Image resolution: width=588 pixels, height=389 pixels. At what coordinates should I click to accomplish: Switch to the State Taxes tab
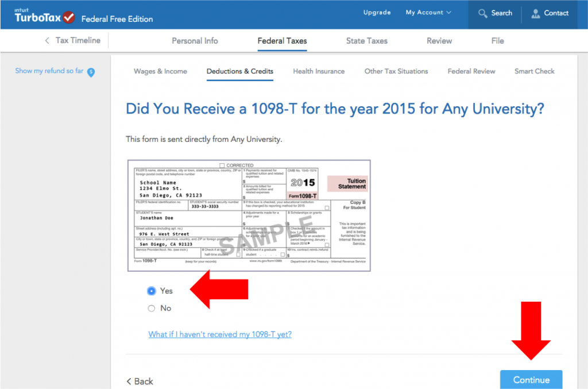[x=366, y=41]
